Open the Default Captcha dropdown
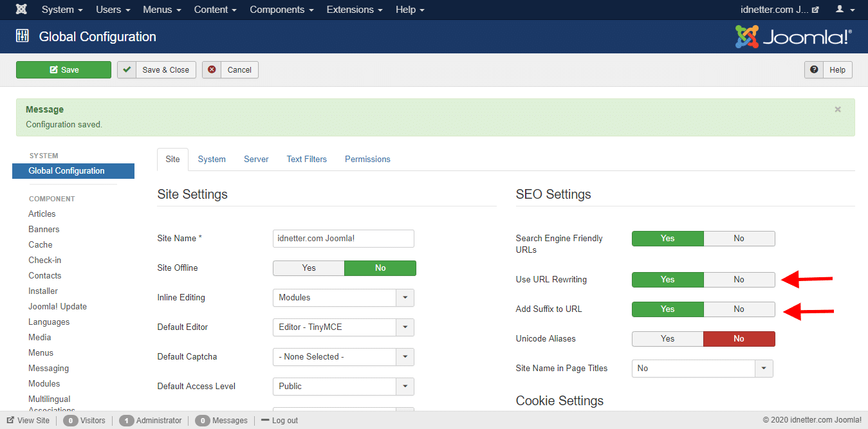This screenshot has width=868, height=429. [344, 357]
